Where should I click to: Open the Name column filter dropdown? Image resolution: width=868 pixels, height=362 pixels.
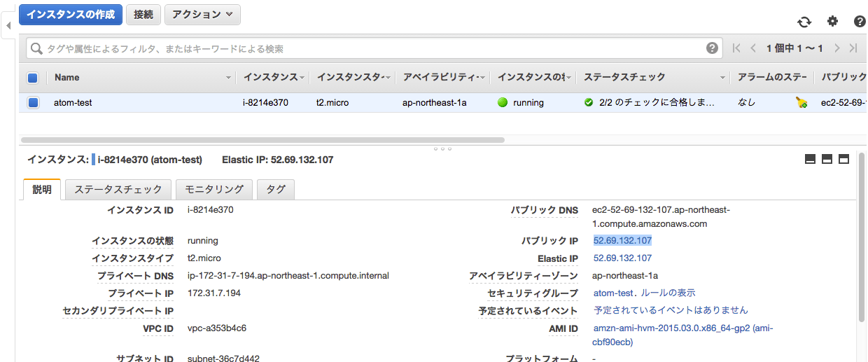[x=229, y=77]
